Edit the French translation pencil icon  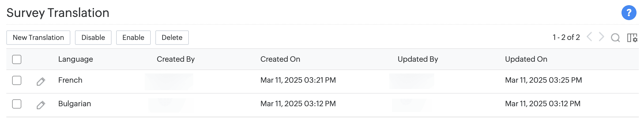pos(41,82)
